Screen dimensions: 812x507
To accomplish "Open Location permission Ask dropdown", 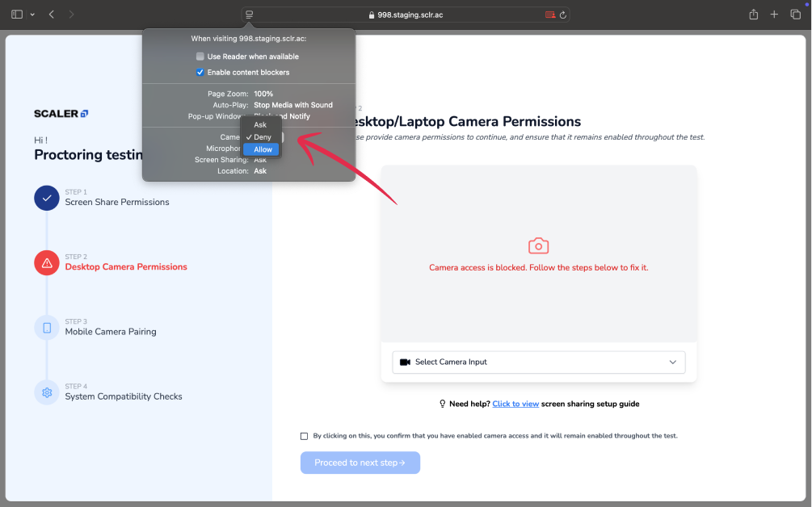I will (260, 170).
